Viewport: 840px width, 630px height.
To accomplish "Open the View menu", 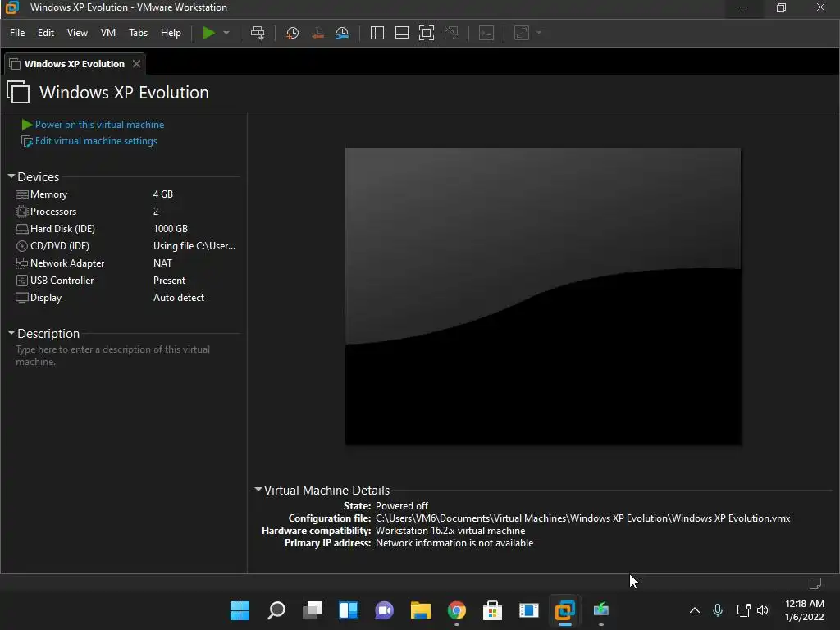I will [77, 33].
